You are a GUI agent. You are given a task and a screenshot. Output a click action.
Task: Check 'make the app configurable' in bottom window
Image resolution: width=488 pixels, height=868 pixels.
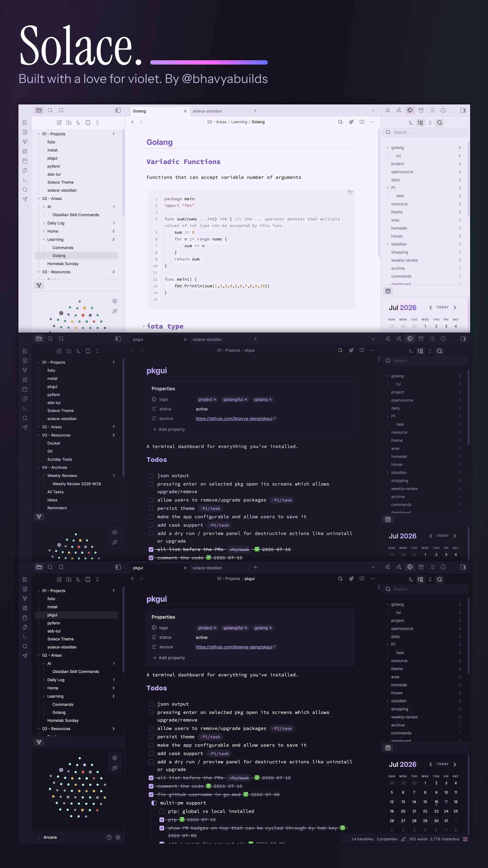(x=151, y=745)
